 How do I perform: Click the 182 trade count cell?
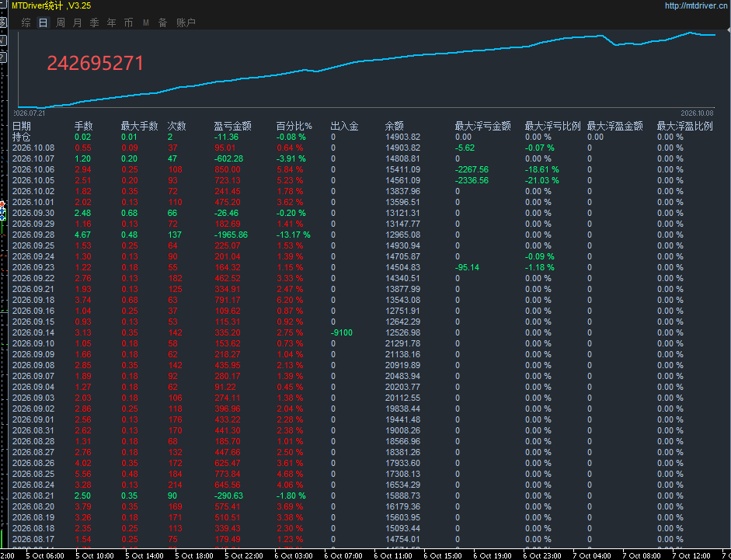click(x=175, y=278)
